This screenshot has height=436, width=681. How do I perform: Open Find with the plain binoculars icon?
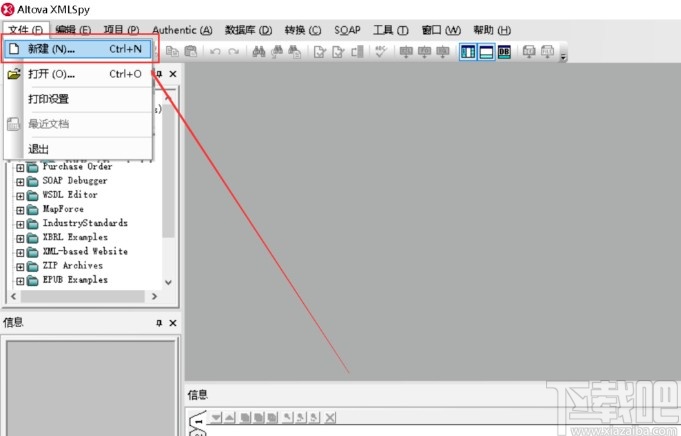pos(259,52)
